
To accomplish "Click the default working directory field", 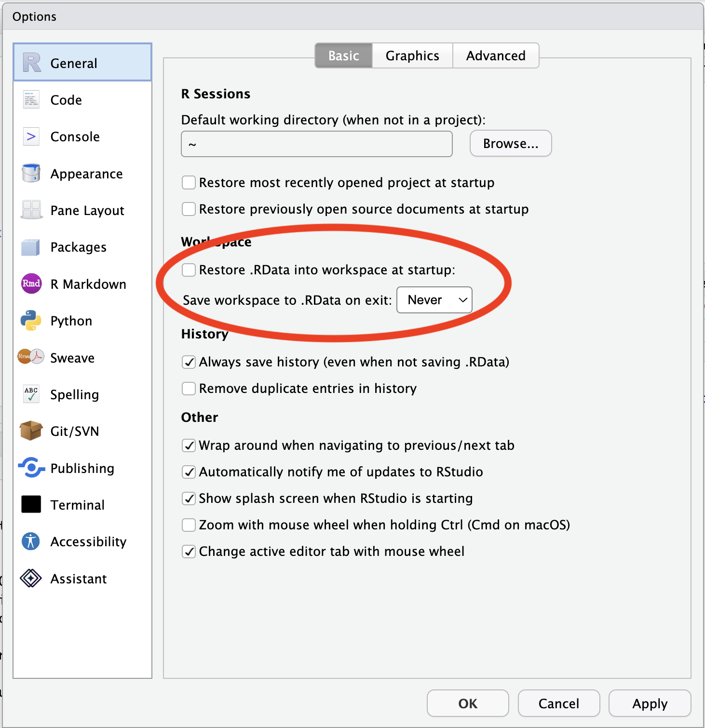I will click(317, 144).
